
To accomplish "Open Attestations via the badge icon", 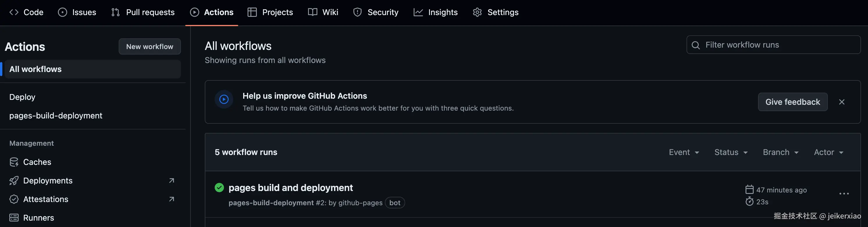I will point(14,199).
